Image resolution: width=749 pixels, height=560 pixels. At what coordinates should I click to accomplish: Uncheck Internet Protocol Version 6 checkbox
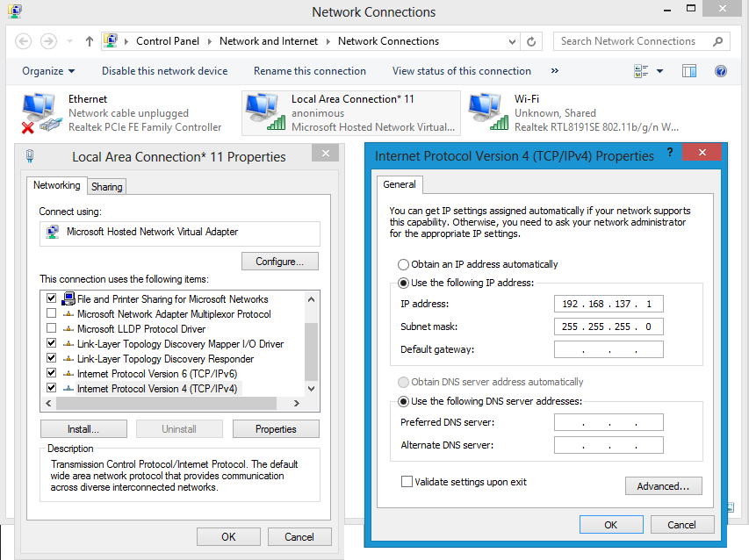pyautogui.click(x=51, y=373)
